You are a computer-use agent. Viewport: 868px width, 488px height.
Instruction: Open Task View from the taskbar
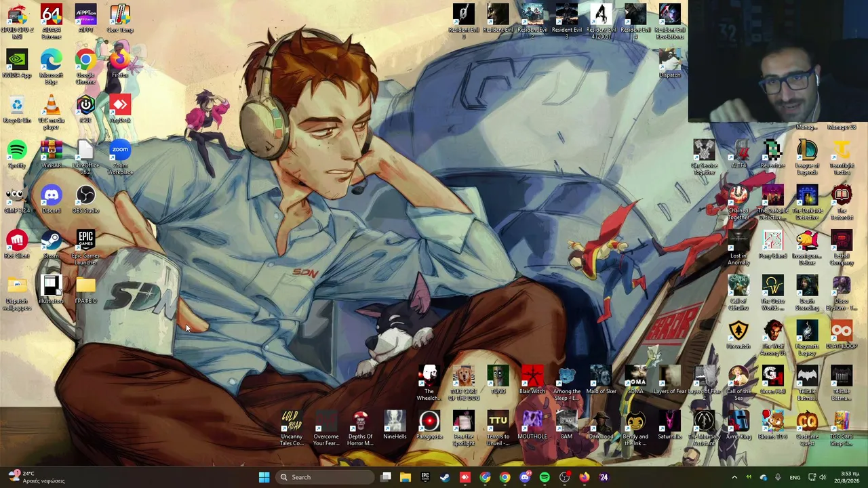386,477
